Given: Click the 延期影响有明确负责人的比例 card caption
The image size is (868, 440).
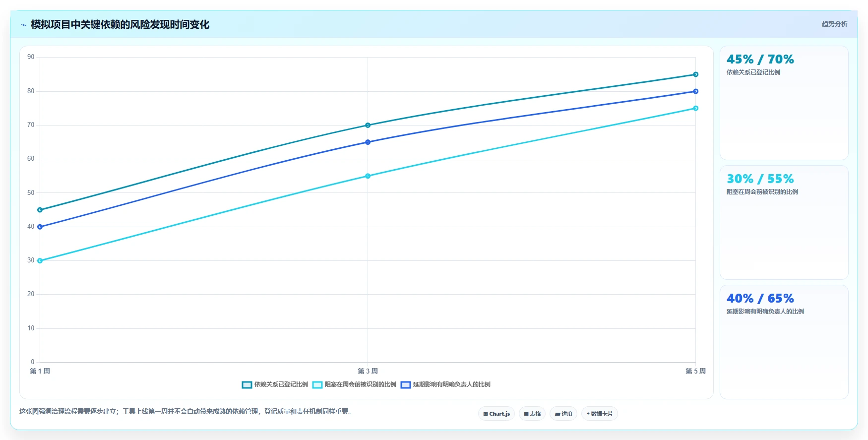Looking at the screenshot, I should [765, 312].
